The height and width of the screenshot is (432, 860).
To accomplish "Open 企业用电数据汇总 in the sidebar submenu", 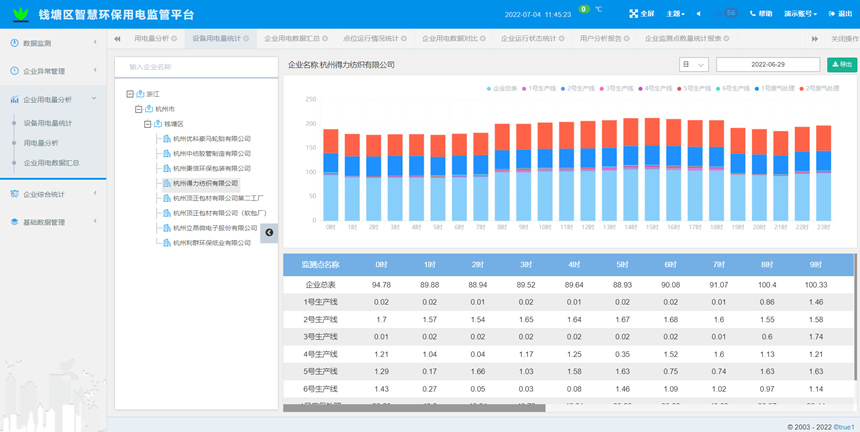I will coord(51,163).
